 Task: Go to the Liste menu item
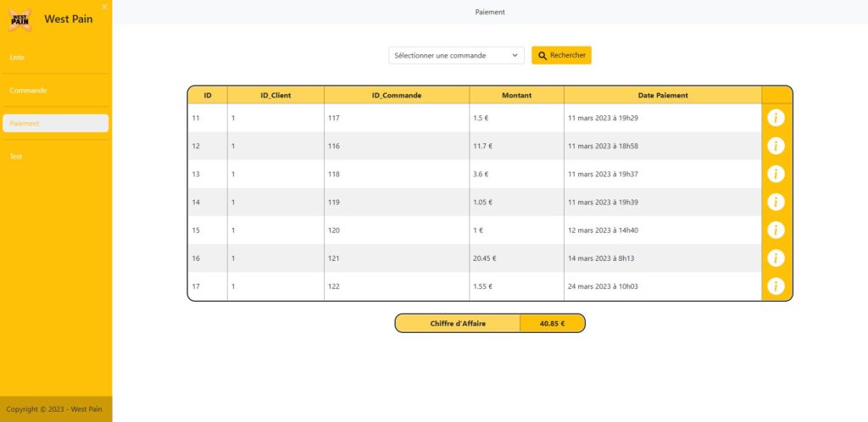point(55,58)
